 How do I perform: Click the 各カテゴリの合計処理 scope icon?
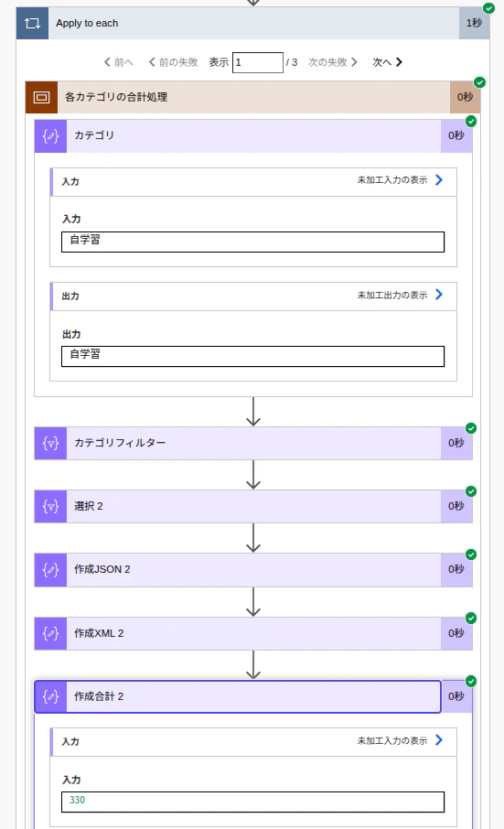(x=41, y=97)
